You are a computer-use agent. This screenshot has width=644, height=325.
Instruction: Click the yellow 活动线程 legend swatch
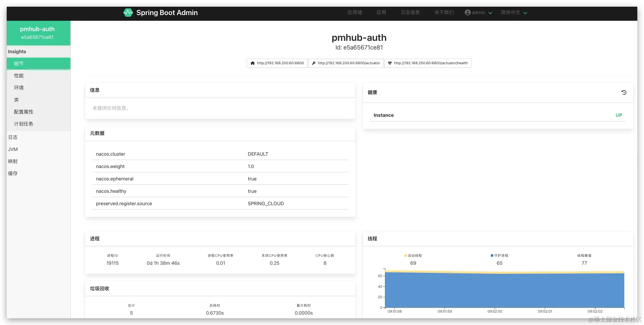[x=405, y=255]
